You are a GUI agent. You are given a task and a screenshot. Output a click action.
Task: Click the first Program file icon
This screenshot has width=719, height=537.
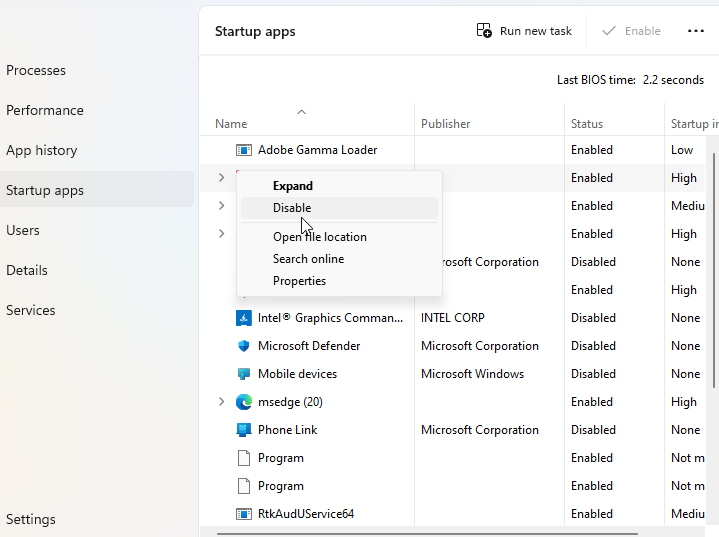243,458
